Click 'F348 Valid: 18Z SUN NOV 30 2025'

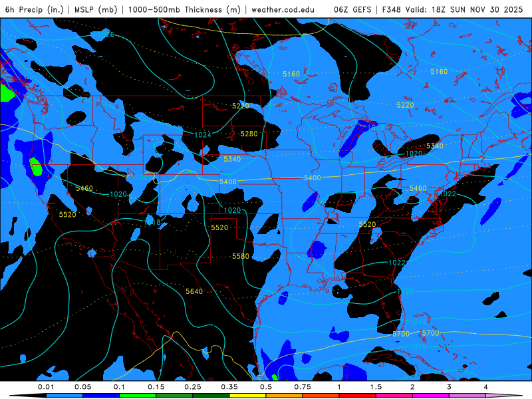coord(452,9)
